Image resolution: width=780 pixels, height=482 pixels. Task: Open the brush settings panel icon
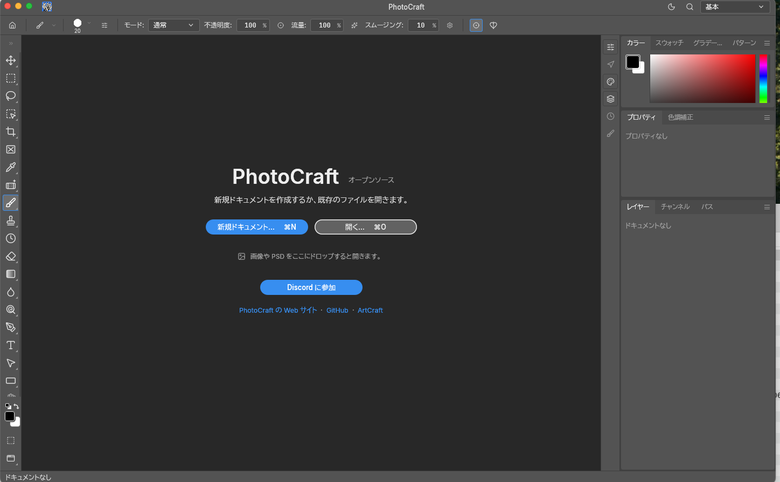(104, 25)
